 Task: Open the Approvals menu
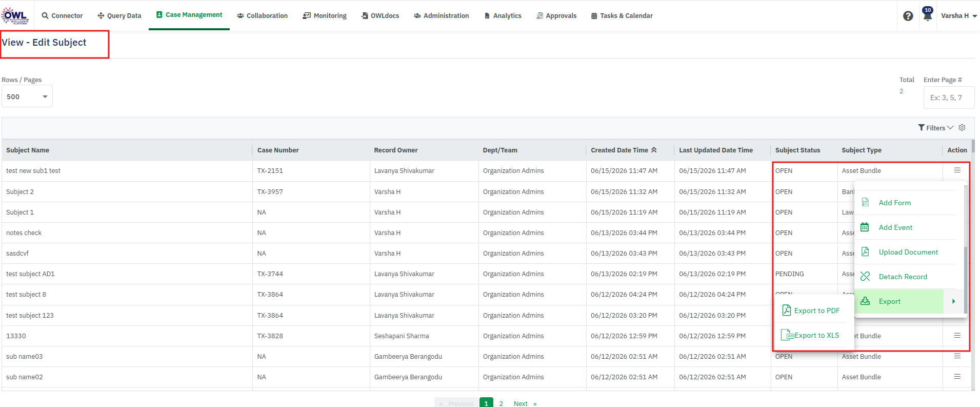click(x=556, y=16)
